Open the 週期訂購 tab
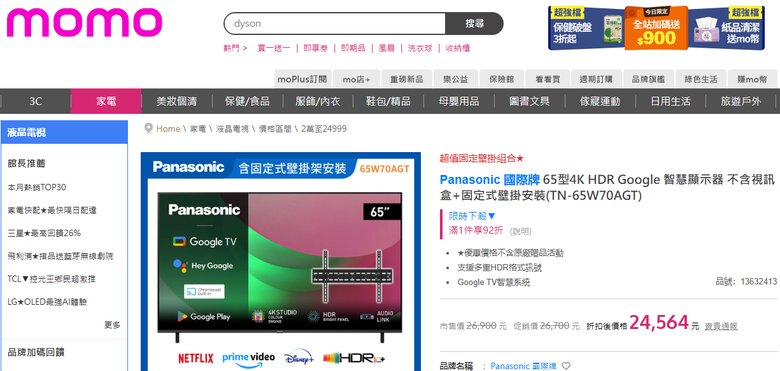This screenshot has height=371, width=780. point(596,79)
